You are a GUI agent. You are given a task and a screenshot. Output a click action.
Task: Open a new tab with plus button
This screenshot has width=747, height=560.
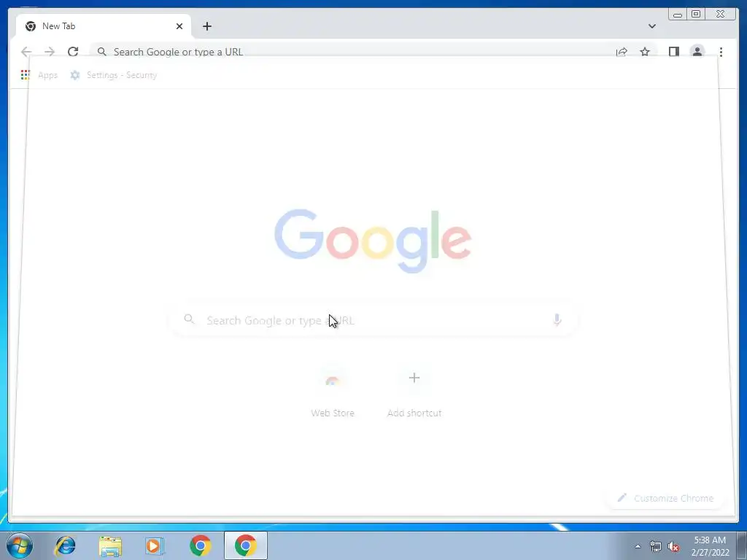pos(206,26)
